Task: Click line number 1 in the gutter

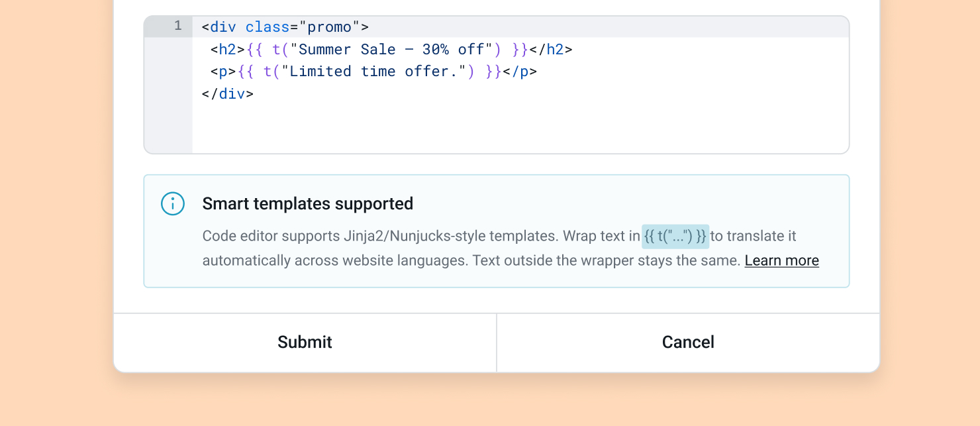Action: 177,27
